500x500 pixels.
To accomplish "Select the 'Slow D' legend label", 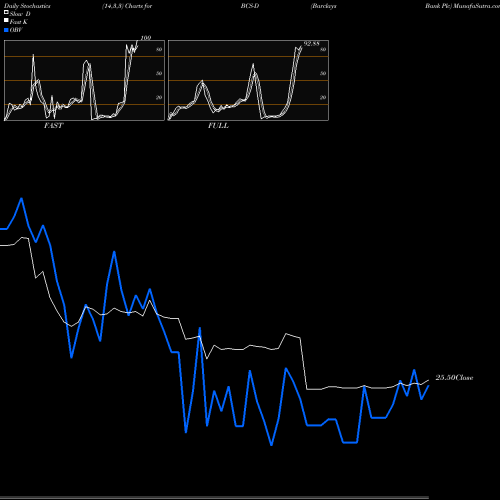I will click(x=20, y=14).
